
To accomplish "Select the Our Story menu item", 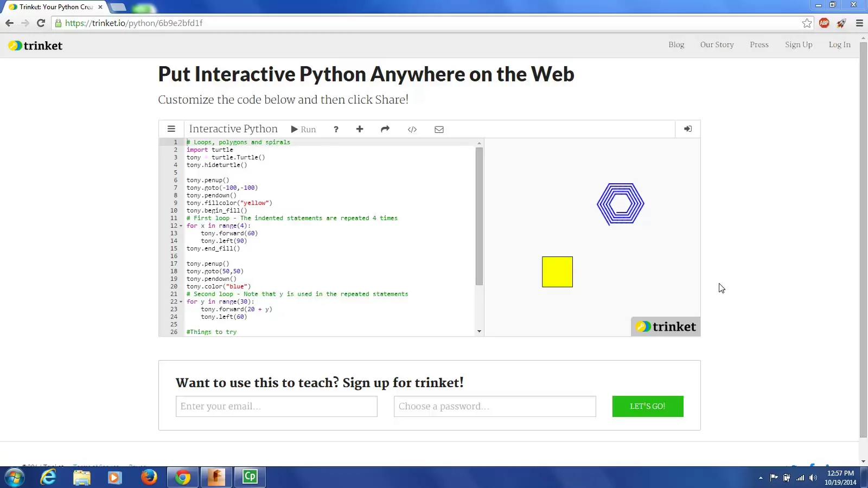I will click(x=717, y=44).
